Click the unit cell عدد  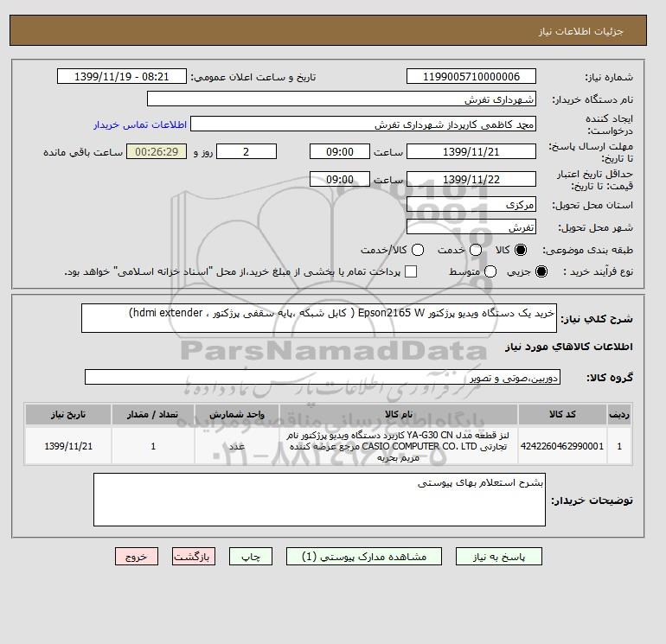click(237, 446)
